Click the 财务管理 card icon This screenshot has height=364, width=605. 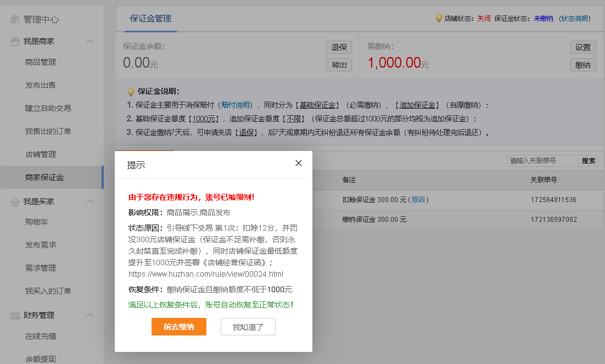[15, 316]
